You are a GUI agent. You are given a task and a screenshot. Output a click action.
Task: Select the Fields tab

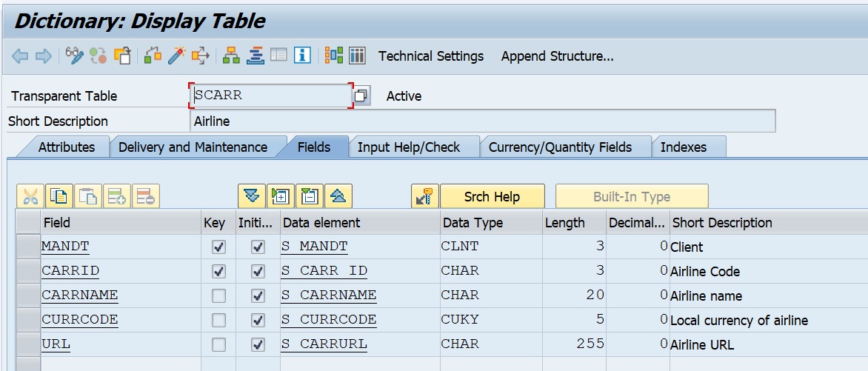(x=314, y=147)
